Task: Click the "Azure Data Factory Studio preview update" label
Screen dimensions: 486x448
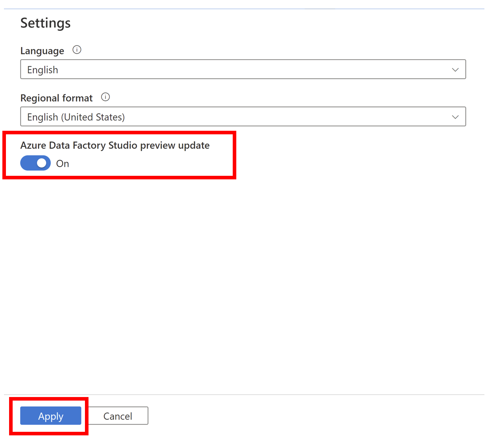Action: click(x=115, y=145)
